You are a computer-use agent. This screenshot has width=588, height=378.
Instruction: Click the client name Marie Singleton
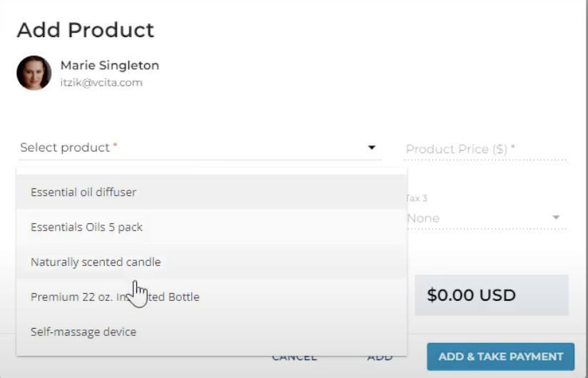pyautogui.click(x=110, y=66)
